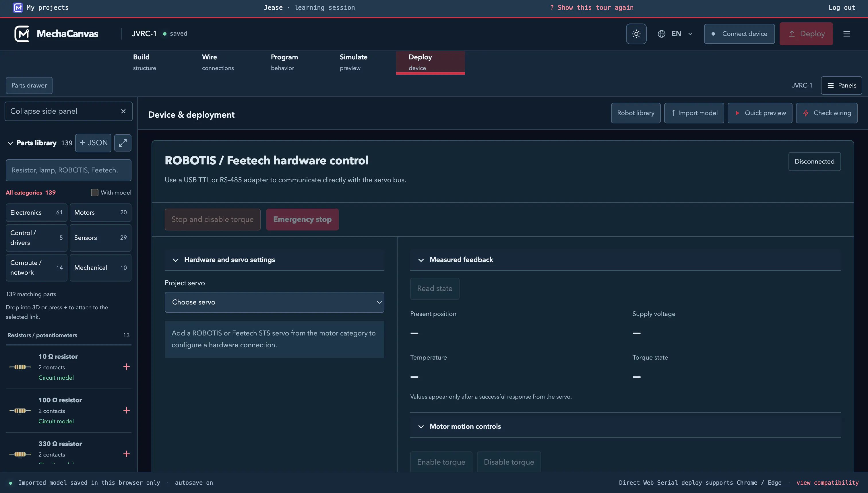
Task: Open the Choose servo dropdown
Action: click(x=274, y=302)
